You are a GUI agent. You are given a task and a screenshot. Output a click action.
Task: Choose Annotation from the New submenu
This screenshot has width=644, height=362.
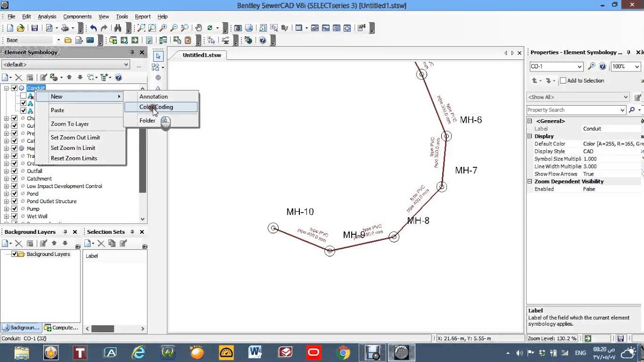(161, 97)
